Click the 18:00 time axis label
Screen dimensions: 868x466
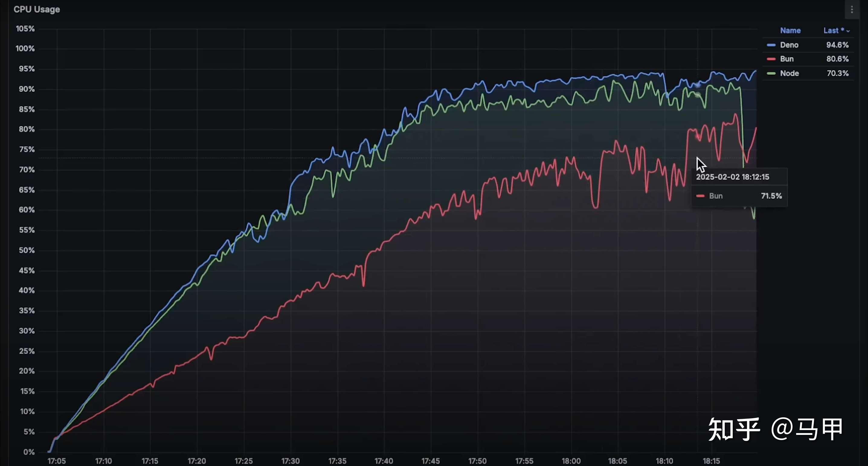click(x=571, y=461)
